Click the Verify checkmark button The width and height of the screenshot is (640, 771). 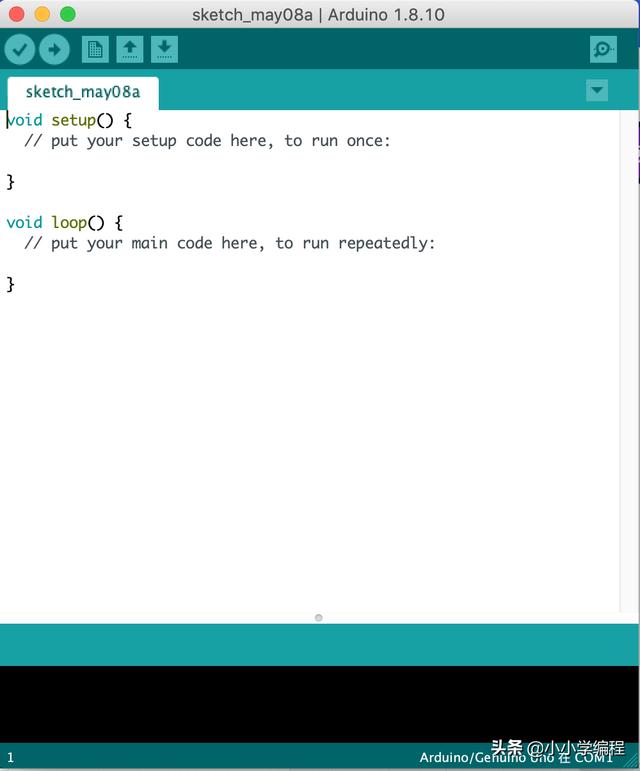20,49
